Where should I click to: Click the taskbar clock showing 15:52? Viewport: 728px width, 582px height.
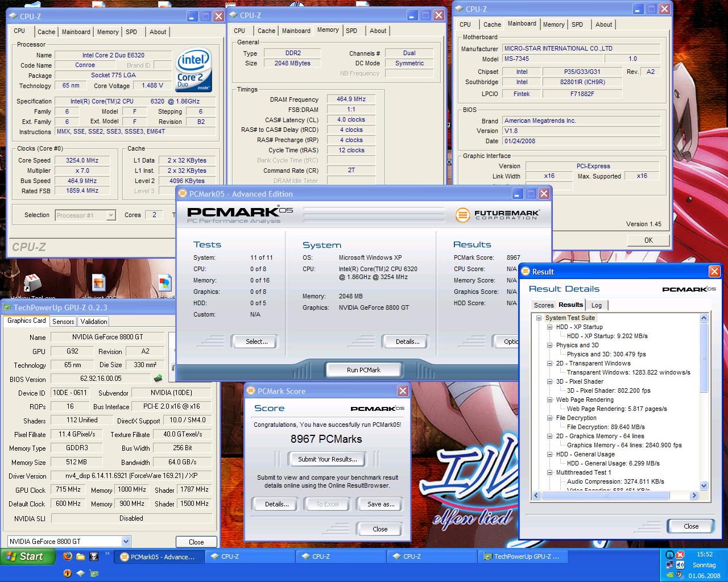[704, 554]
